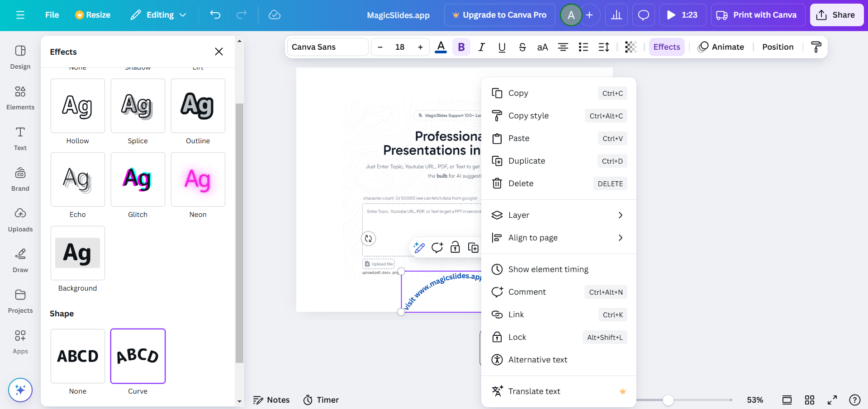
Task: Expand the Align to page submenu
Action: click(559, 238)
